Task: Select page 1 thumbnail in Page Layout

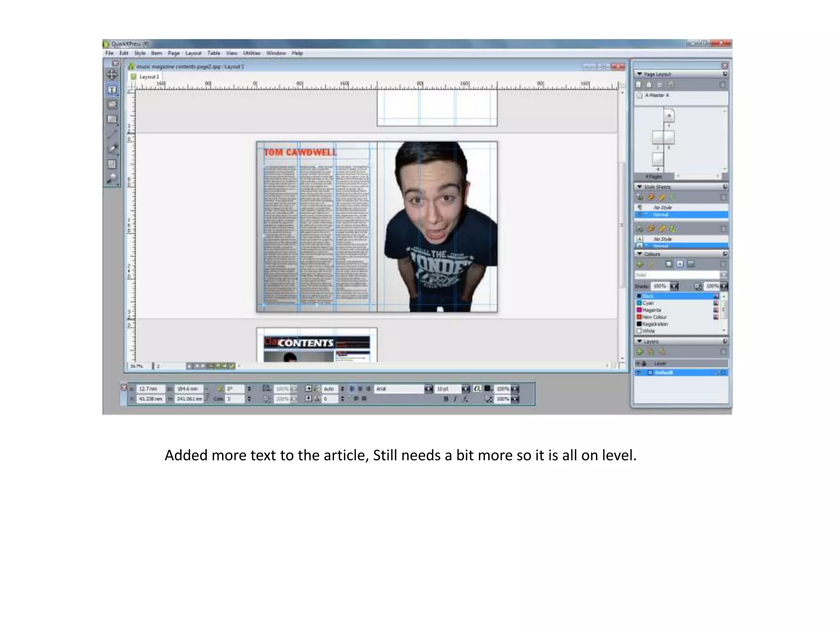Action: (x=669, y=115)
